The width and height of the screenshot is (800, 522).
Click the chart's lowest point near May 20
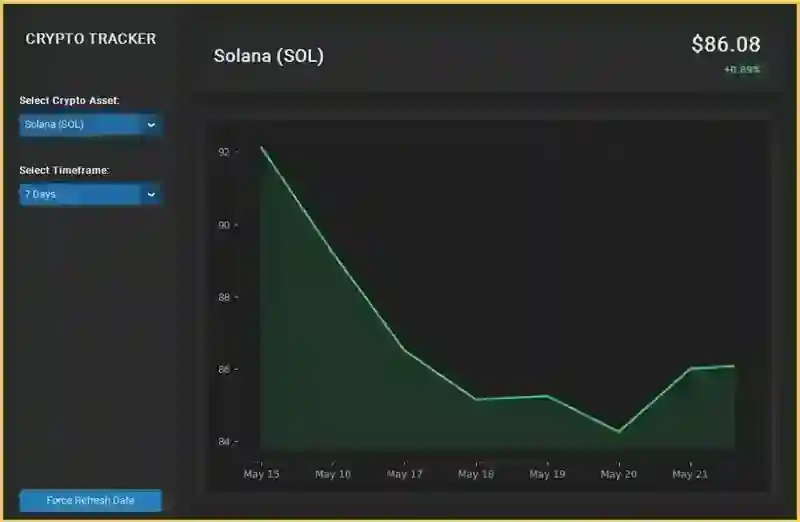(x=619, y=432)
